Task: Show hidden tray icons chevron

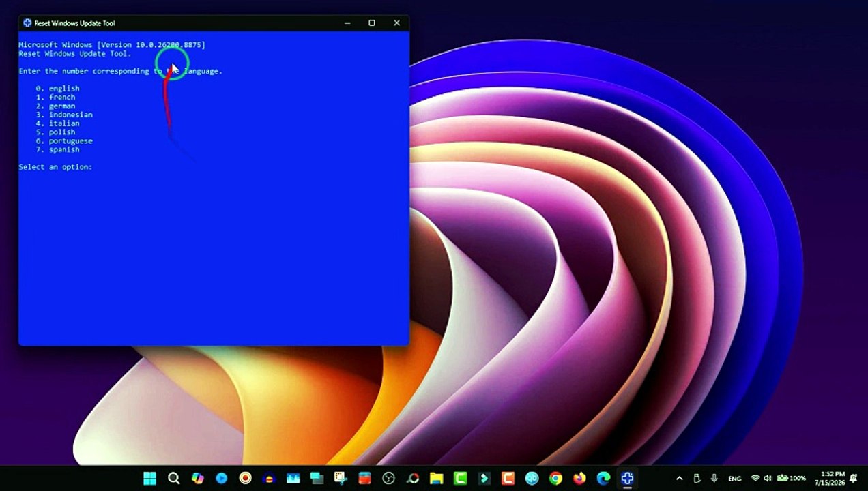Action: 679,479
